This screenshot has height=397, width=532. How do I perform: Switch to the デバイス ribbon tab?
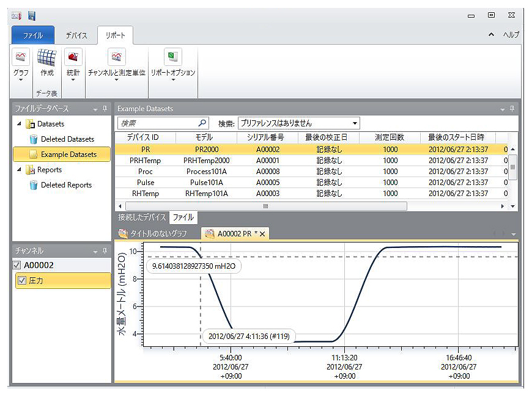pyautogui.click(x=76, y=35)
